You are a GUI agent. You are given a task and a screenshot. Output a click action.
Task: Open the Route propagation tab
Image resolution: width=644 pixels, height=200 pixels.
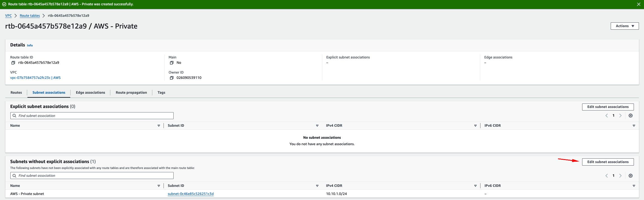point(131,93)
